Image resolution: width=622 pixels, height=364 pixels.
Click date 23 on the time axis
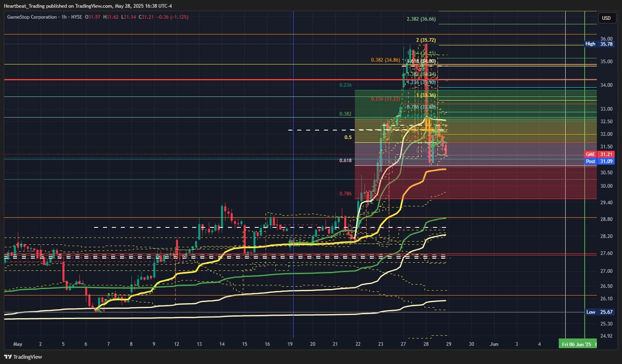pos(380,344)
